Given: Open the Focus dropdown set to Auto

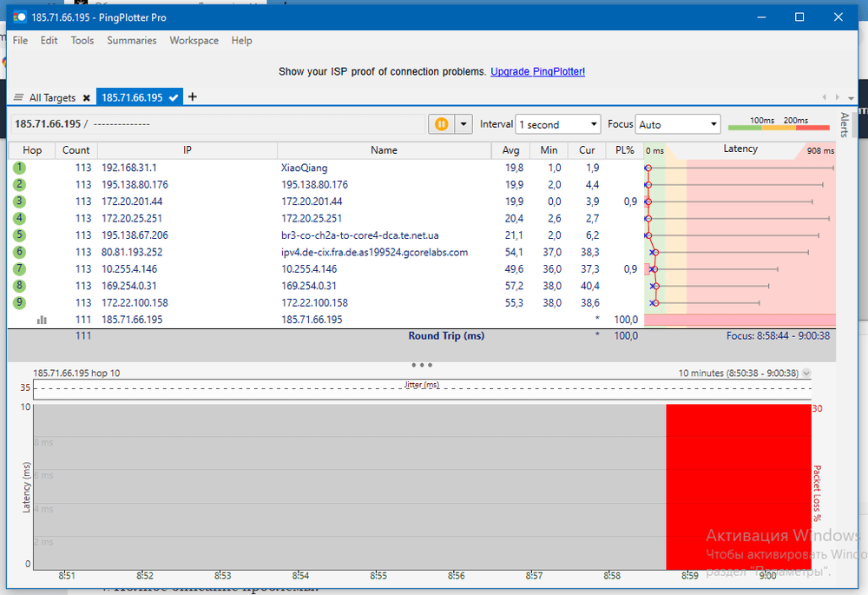Looking at the screenshot, I should 677,124.
